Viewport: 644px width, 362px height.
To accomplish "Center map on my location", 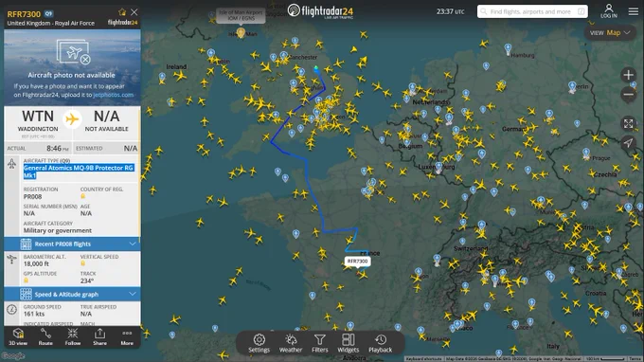I will tap(628, 143).
